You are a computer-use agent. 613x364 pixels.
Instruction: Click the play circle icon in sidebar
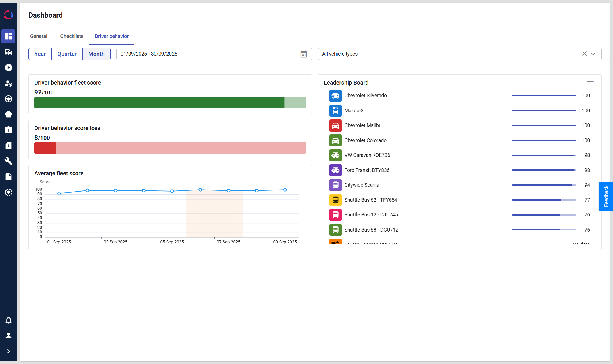(x=9, y=68)
